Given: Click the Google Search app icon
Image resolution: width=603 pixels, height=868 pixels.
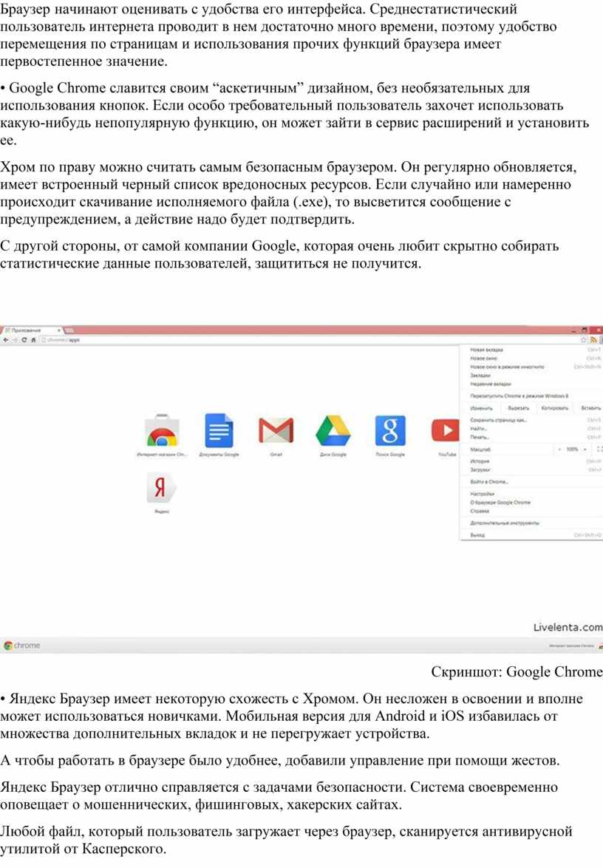Looking at the screenshot, I should click(389, 431).
